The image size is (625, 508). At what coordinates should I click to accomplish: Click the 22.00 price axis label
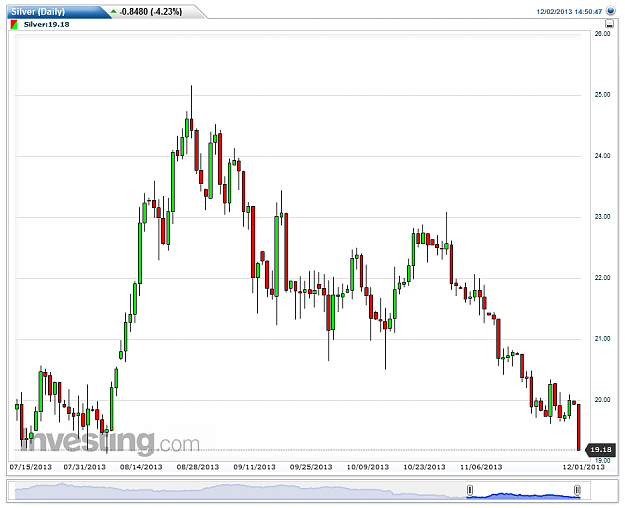[602, 278]
